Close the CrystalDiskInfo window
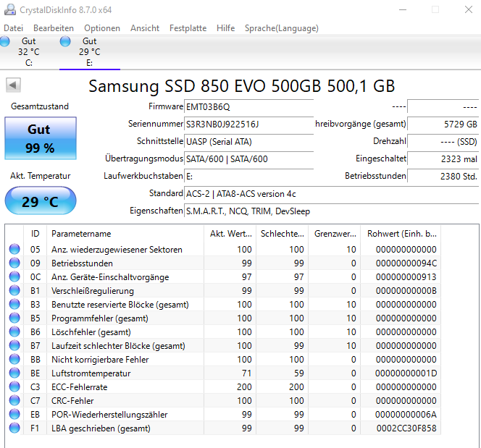 pyautogui.click(x=469, y=10)
